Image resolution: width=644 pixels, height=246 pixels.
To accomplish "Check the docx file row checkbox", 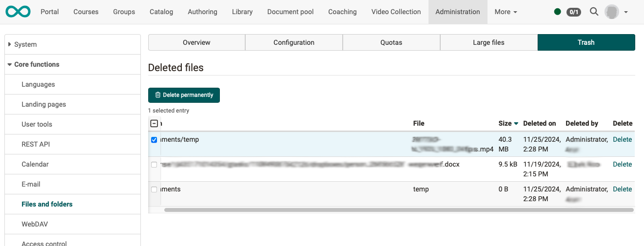I will click(x=154, y=165).
